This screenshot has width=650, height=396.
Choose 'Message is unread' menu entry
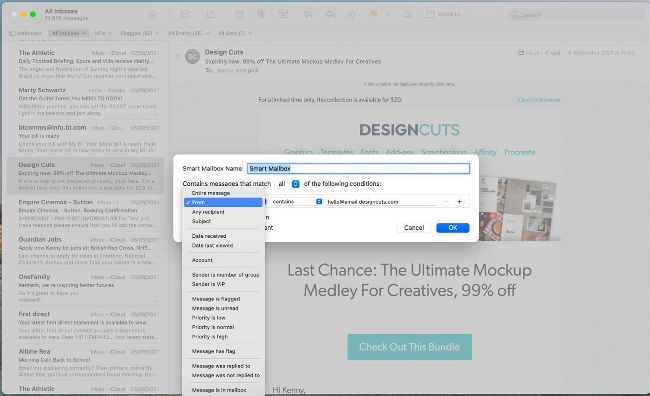[215, 308]
